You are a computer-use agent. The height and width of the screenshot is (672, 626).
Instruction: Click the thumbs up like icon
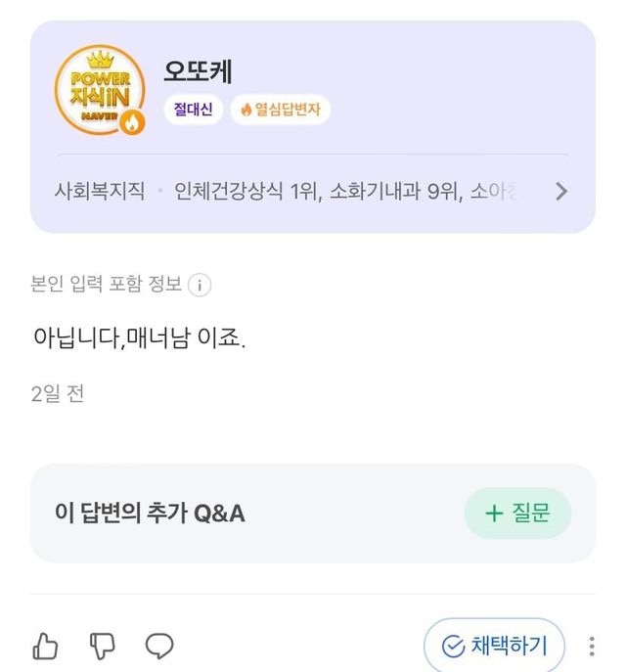click(46, 646)
